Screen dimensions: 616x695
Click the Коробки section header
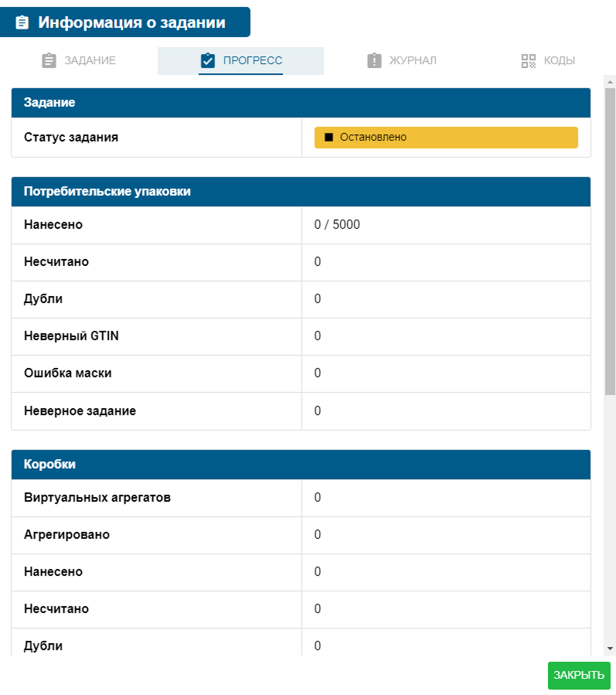click(301, 464)
